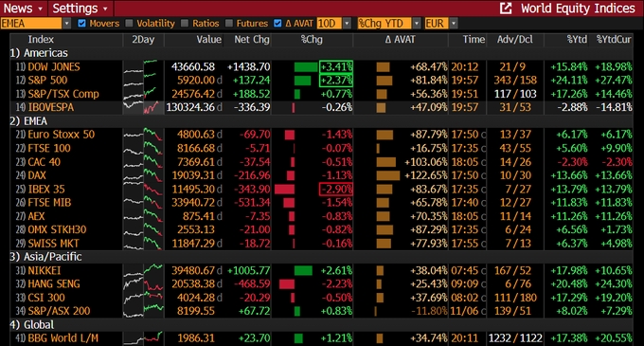The image size is (644, 346).
Task: Click the HANG SENG 2Day sparkline
Action: (x=142, y=284)
